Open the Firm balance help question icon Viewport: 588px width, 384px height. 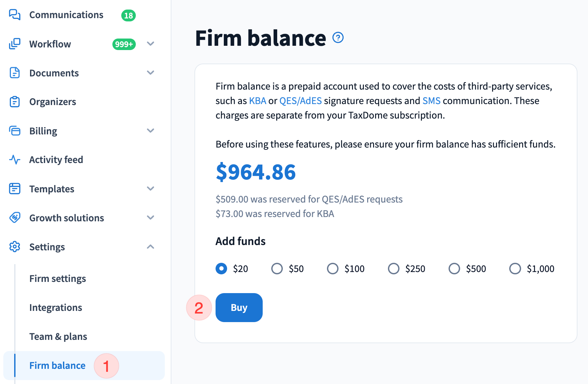point(338,38)
